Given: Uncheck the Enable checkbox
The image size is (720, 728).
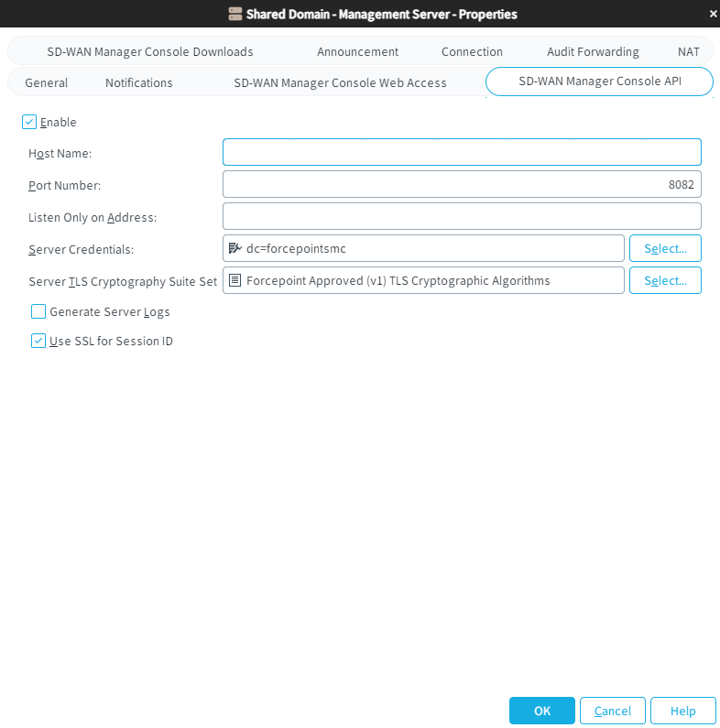Looking at the screenshot, I should click(29, 122).
